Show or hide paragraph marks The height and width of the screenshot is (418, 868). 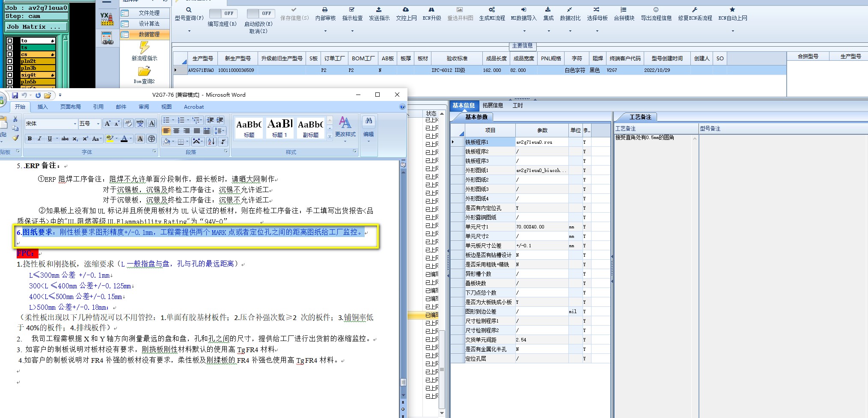point(223,141)
